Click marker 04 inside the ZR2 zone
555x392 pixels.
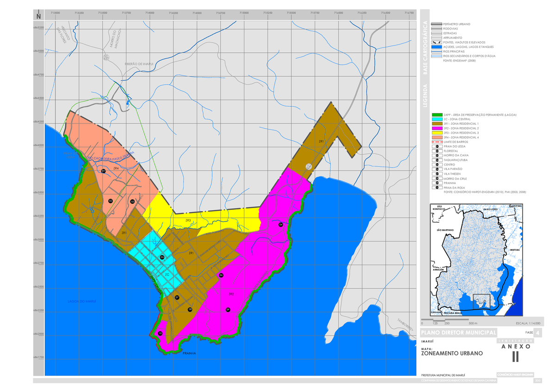(280, 224)
